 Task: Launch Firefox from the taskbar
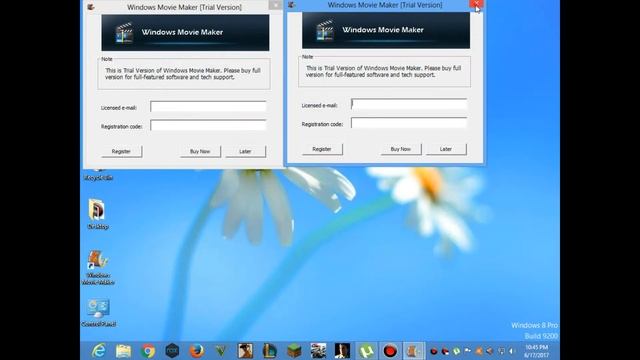click(197, 351)
